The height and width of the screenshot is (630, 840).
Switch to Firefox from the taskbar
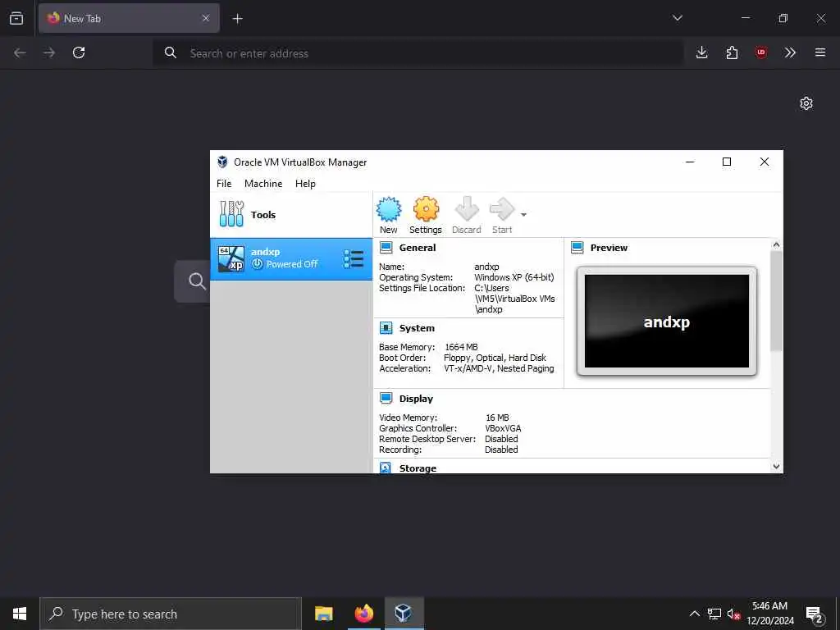[x=363, y=614]
